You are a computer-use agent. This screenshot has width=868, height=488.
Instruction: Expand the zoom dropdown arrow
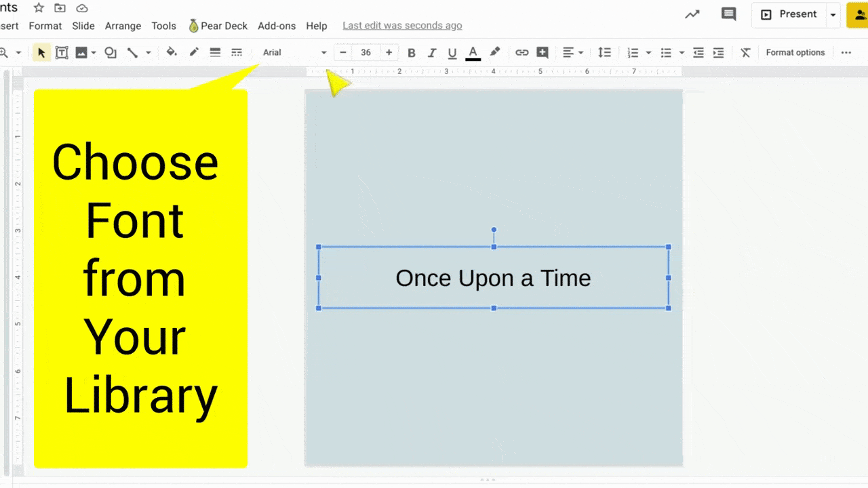[x=18, y=52]
